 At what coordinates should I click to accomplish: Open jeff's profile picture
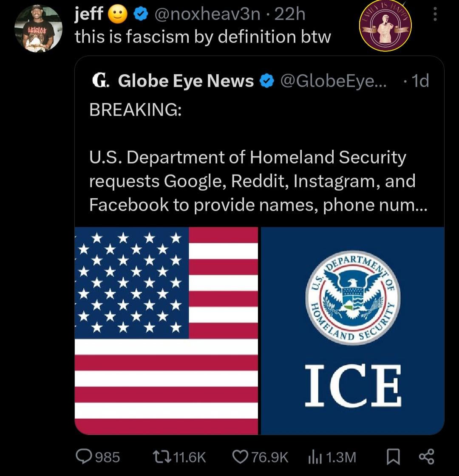[37, 29]
